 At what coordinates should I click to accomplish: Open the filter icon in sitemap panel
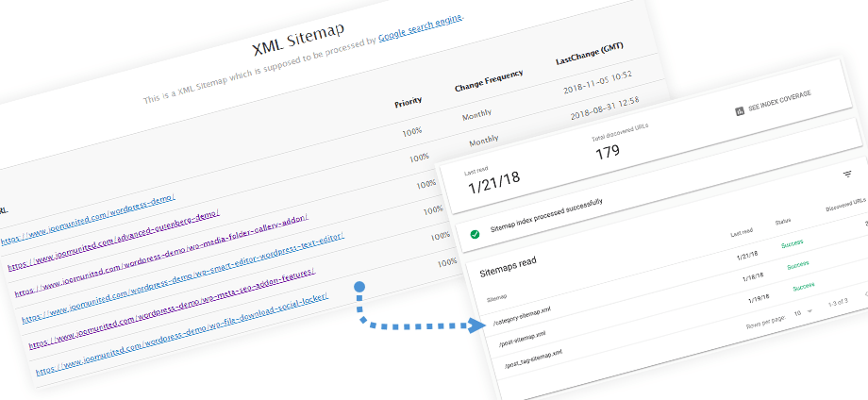coord(846,175)
